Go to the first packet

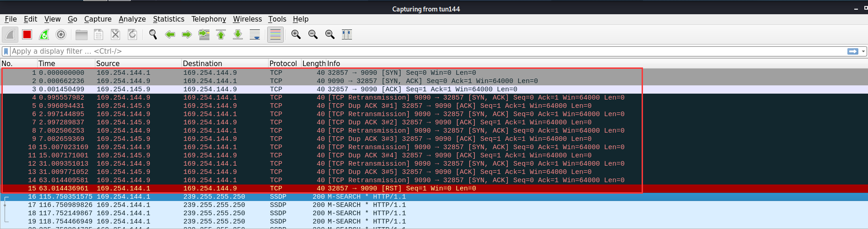[221, 34]
